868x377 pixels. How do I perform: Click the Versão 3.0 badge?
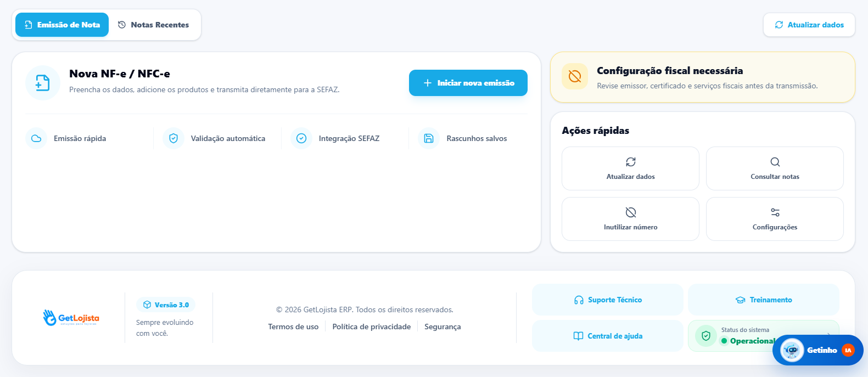166,305
